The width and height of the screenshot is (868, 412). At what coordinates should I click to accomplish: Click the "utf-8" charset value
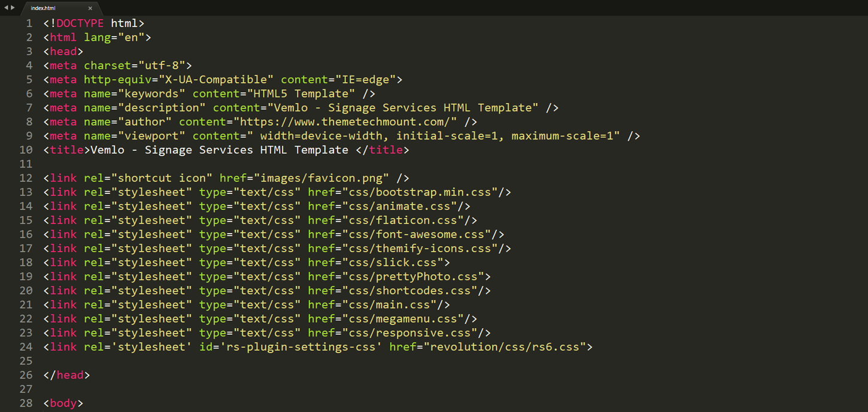(x=162, y=65)
